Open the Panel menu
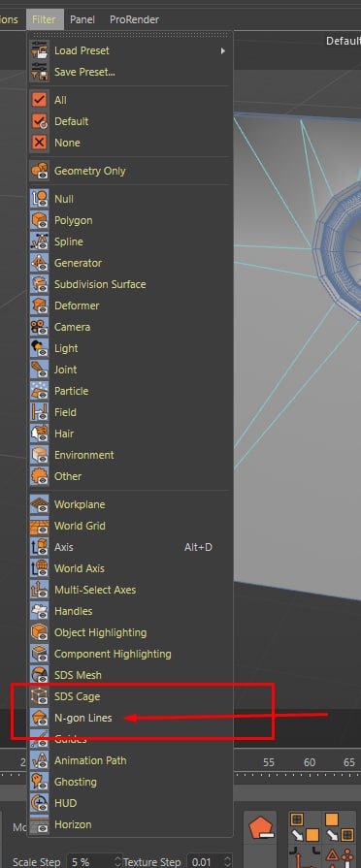 click(82, 19)
